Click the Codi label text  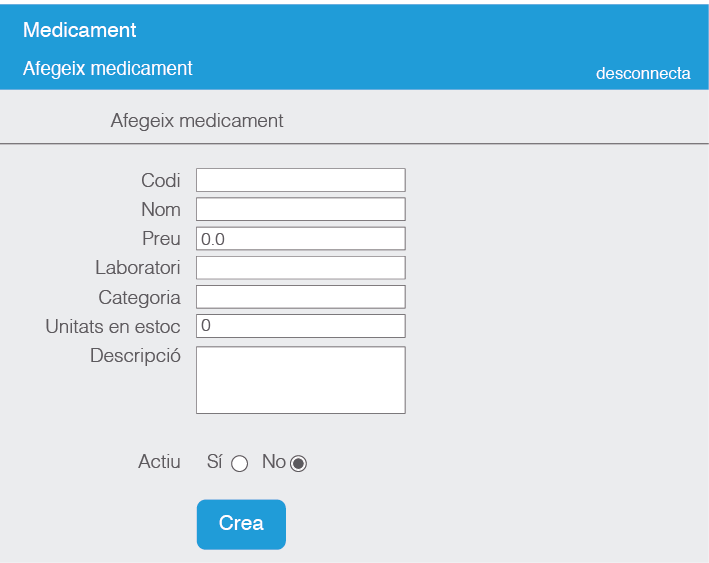pyautogui.click(x=161, y=180)
